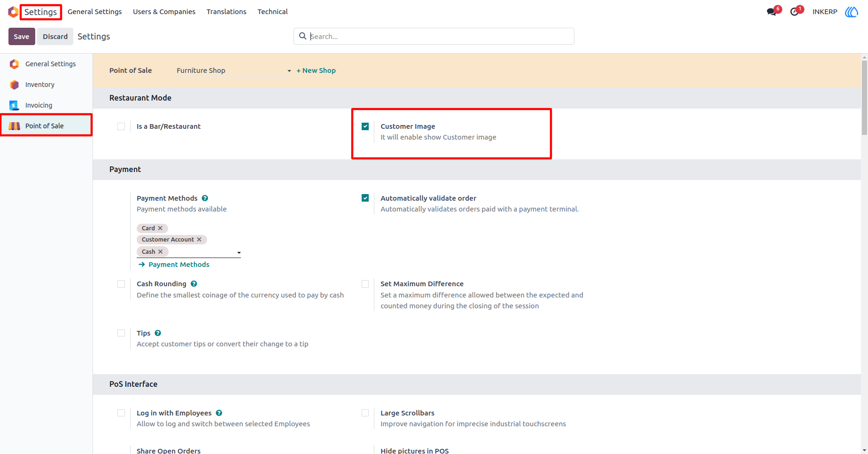Click the Save button

coord(22,37)
